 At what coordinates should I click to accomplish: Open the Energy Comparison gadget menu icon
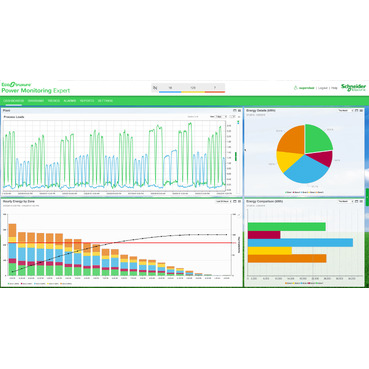(361, 202)
